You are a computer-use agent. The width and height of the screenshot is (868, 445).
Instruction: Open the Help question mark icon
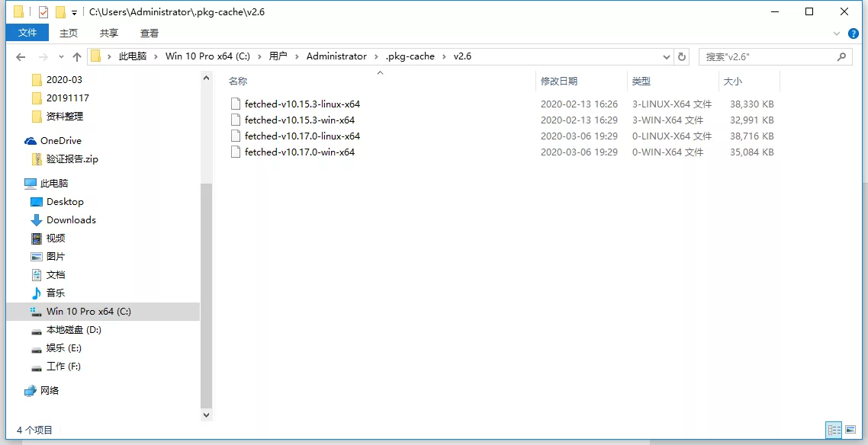tap(853, 34)
